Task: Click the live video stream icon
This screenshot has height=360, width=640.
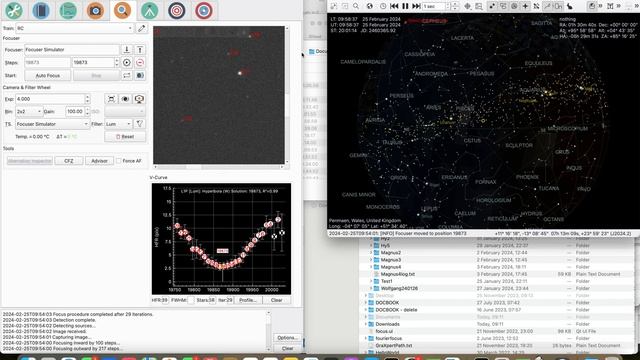Action: point(139,99)
